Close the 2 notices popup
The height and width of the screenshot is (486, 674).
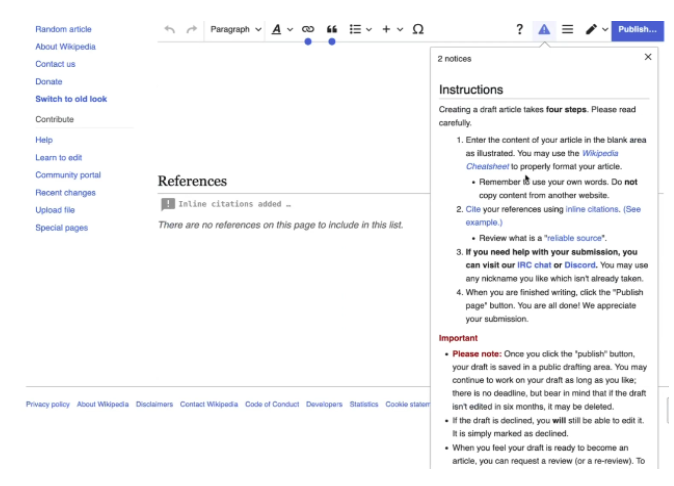point(648,57)
